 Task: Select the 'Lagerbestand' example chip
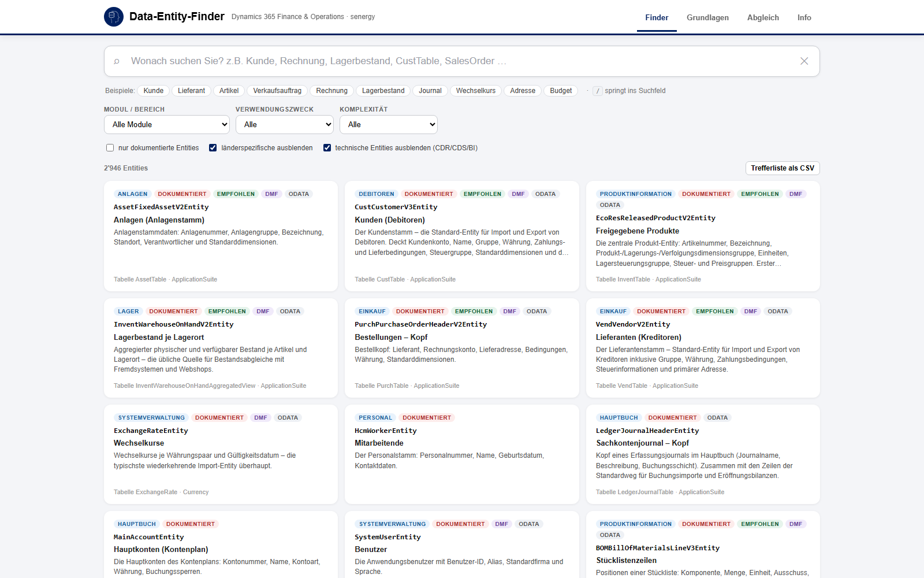point(383,91)
